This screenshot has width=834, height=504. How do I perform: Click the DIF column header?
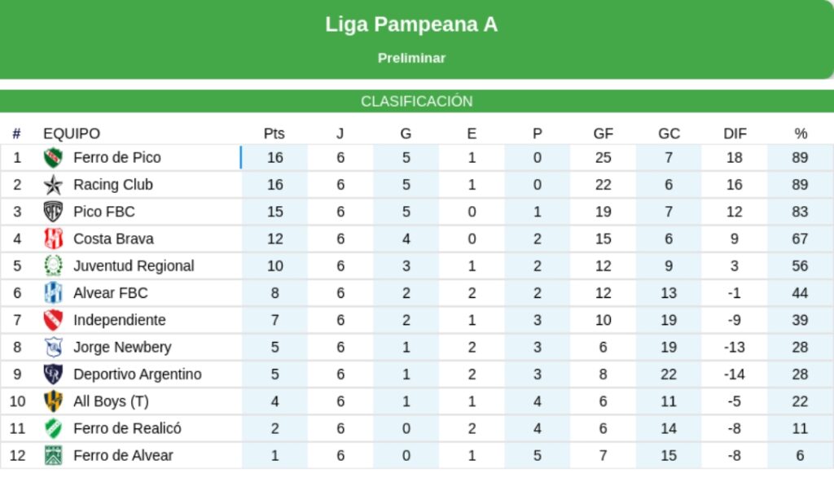click(735, 134)
